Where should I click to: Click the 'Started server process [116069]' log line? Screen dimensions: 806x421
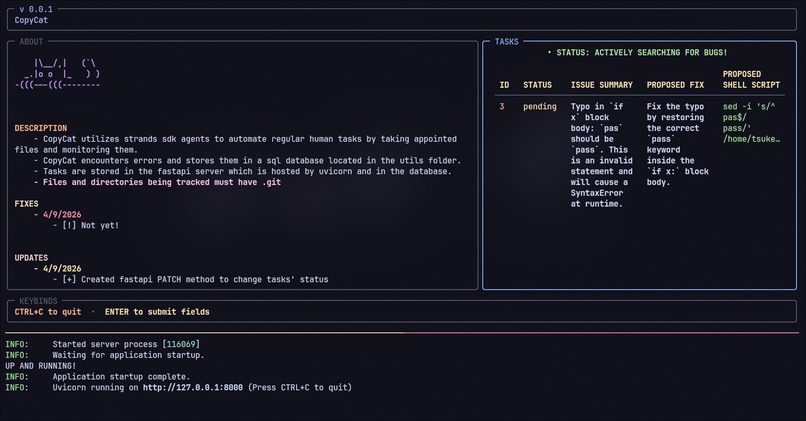(102, 344)
